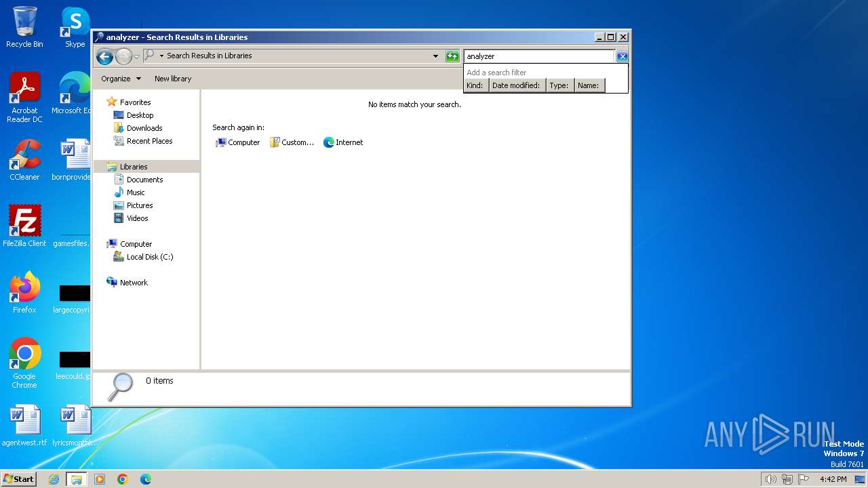Click Chrome icon in taskbar

pyautogui.click(x=123, y=479)
